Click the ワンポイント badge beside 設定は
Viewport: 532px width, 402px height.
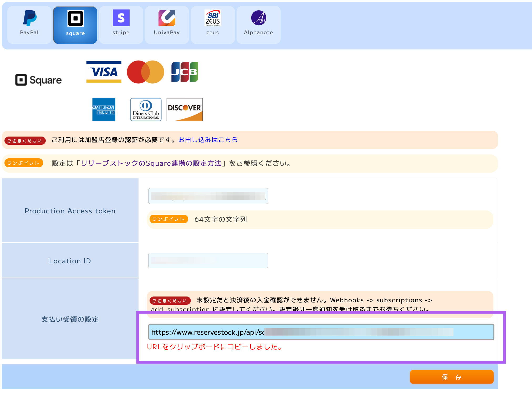tap(24, 163)
